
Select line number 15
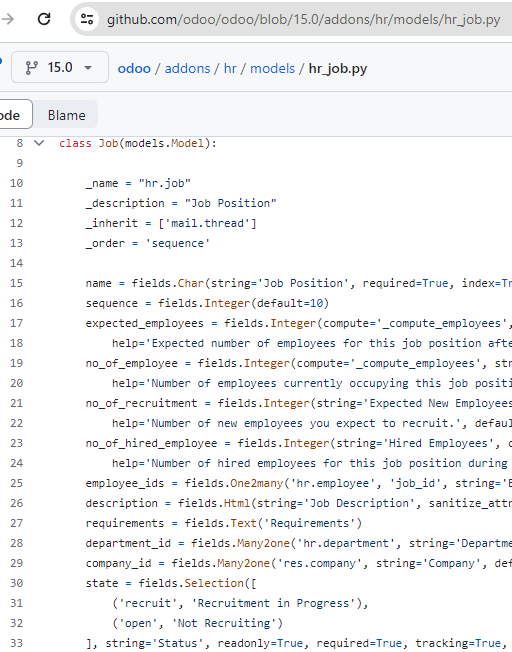16,283
